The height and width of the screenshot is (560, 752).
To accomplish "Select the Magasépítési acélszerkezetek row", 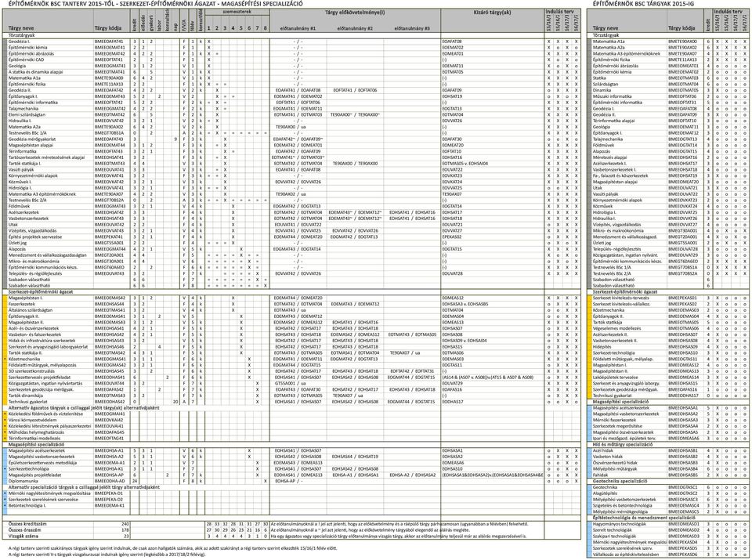I will coord(37,451).
